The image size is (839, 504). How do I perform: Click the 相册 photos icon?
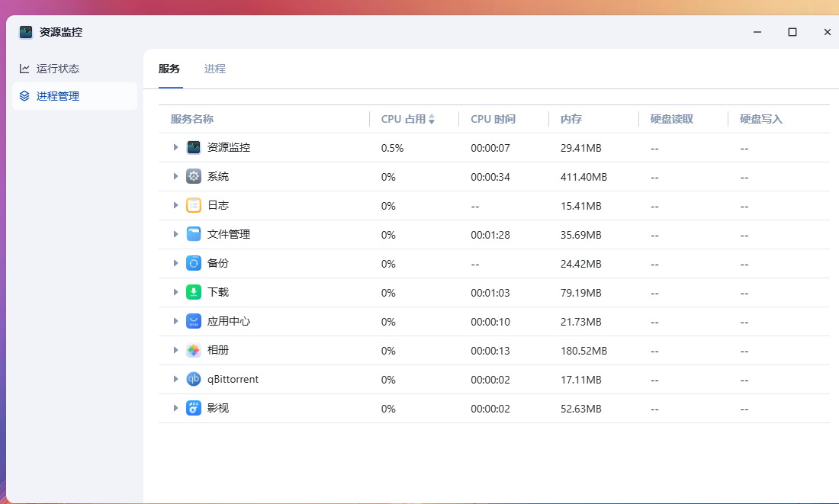pyautogui.click(x=194, y=350)
